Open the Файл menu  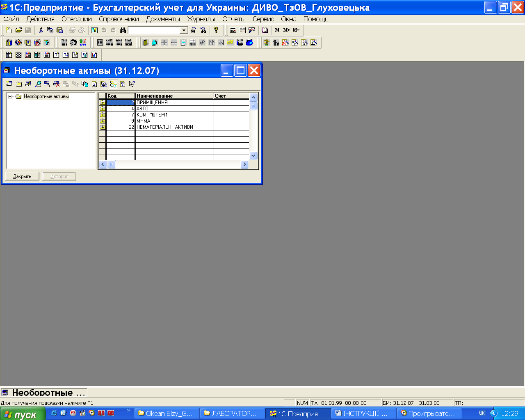point(11,19)
